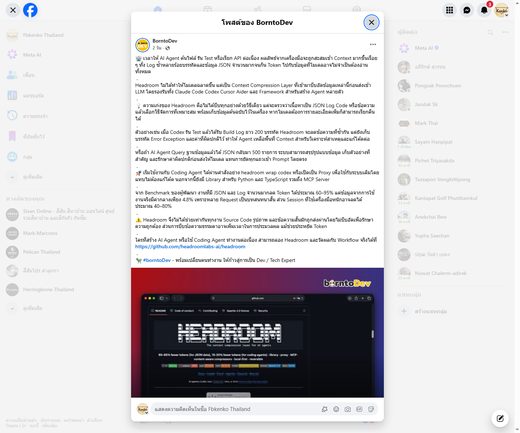This screenshot has height=433, width=520.
Task: Switch commenting identity via avatar arrow
Action: tap(146, 412)
